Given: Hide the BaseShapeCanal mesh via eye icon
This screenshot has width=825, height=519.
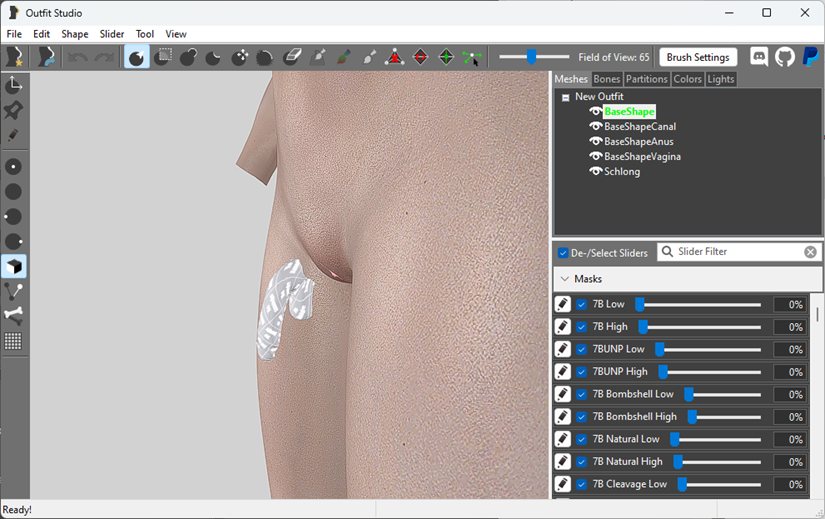Looking at the screenshot, I should coord(596,126).
